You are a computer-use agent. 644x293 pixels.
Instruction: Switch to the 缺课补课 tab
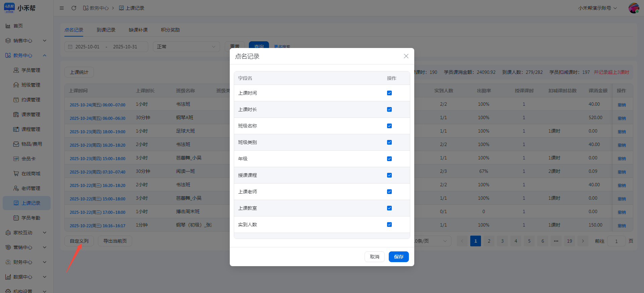(x=138, y=30)
